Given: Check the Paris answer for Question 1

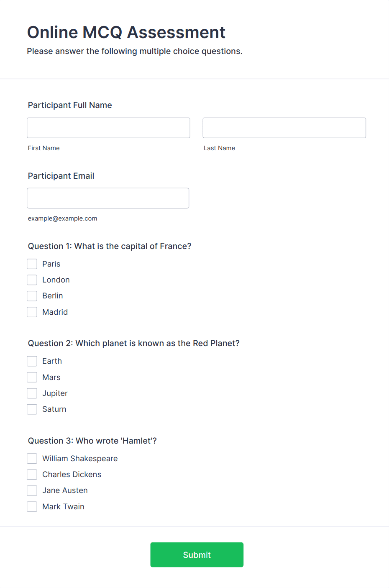Looking at the screenshot, I should 32,264.
